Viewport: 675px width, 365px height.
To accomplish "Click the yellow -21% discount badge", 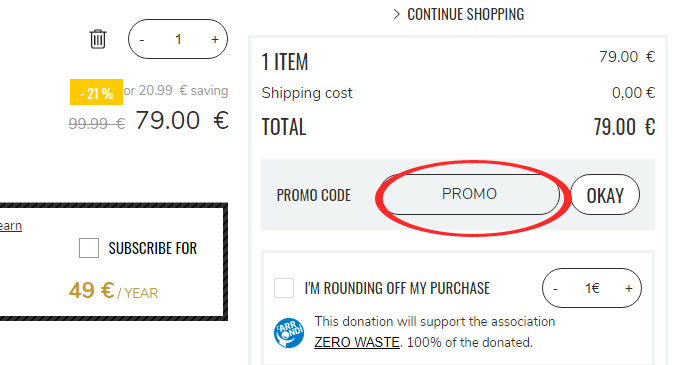I will (96, 92).
